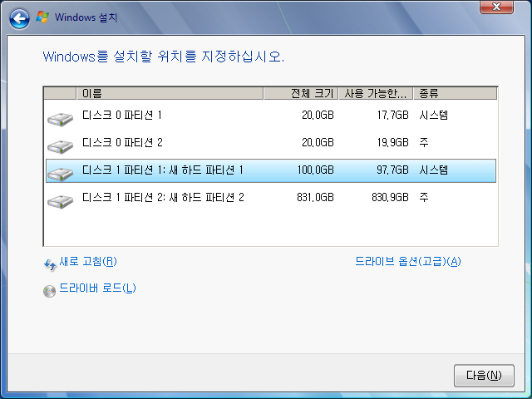Click the 830.9GB free space value
Screen dimensions: 532x399
coord(390,198)
